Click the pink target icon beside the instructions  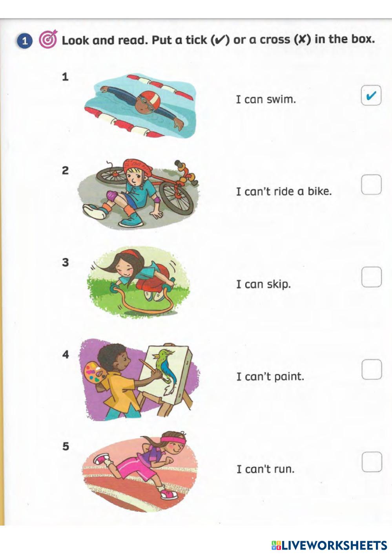tap(48, 40)
